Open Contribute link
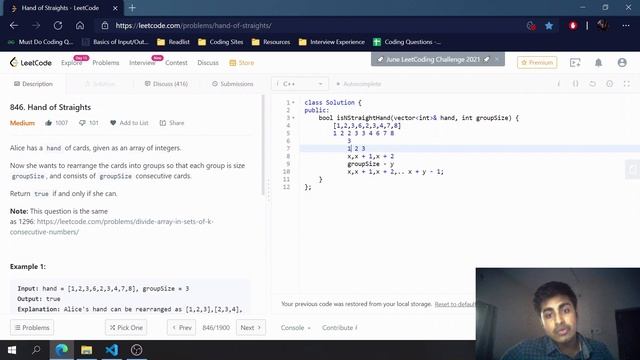The width and height of the screenshot is (640, 360). click(x=339, y=328)
